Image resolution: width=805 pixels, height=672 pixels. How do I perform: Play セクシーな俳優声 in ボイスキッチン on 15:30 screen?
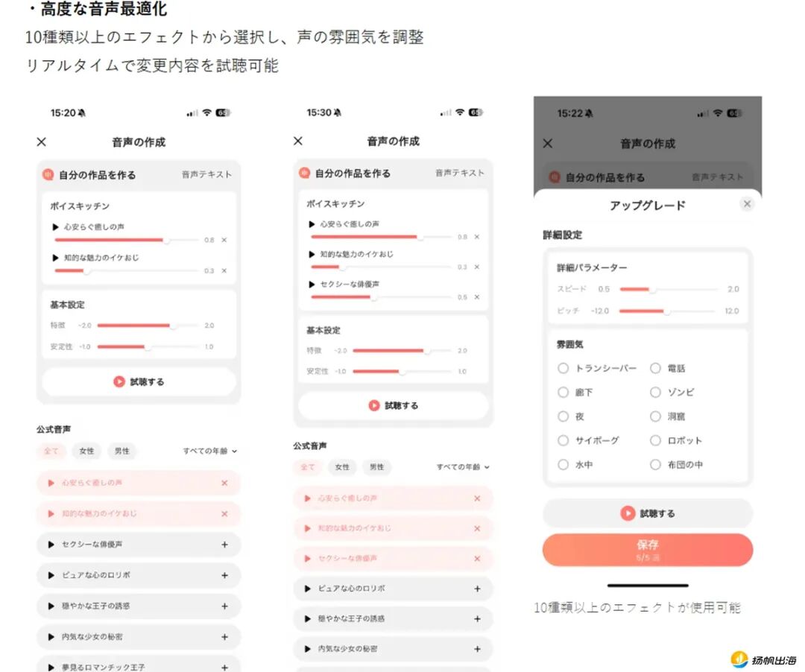tap(312, 284)
